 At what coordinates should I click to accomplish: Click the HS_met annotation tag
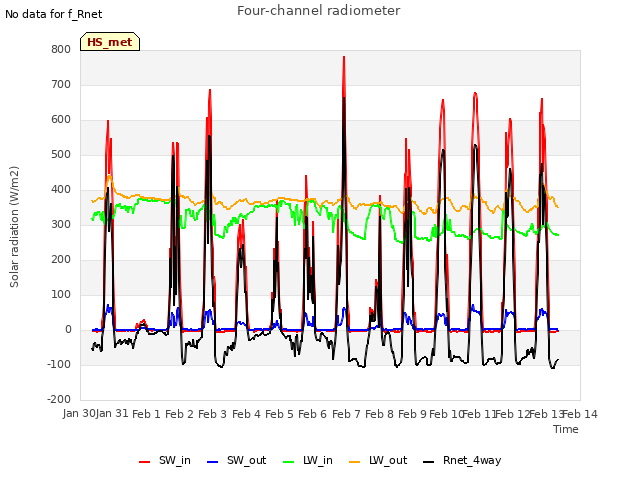click(x=110, y=42)
